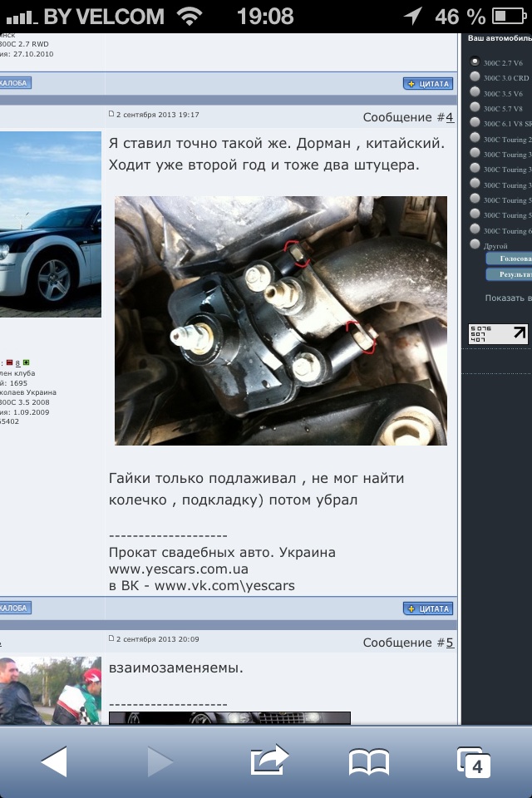Select the 300C 6.1 V8 poll option
The height and width of the screenshot is (798, 532).
pyautogui.click(x=475, y=123)
